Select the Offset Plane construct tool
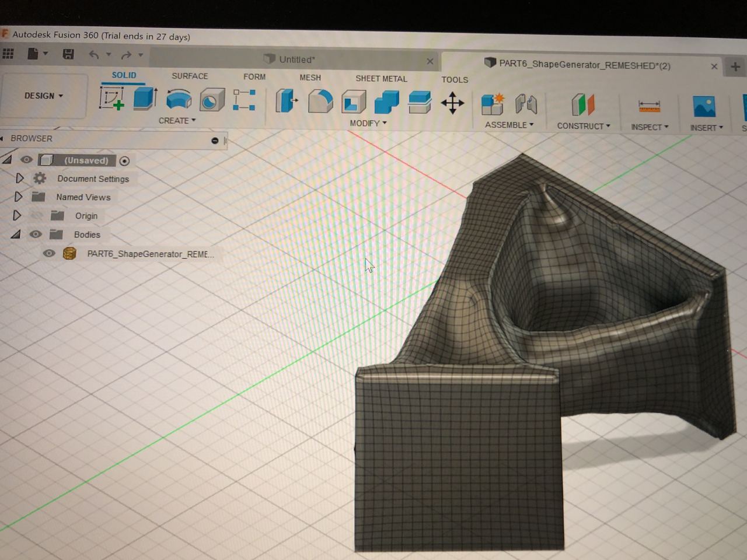This screenshot has height=560, width=747. click(582, 106)
